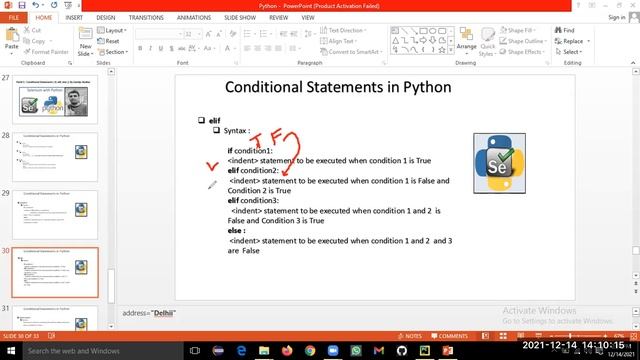Image resolution: width=640 pixels, height=360 pixels.
Task: Paste clipboard contents with Paste icon
Action: point(11,36)
